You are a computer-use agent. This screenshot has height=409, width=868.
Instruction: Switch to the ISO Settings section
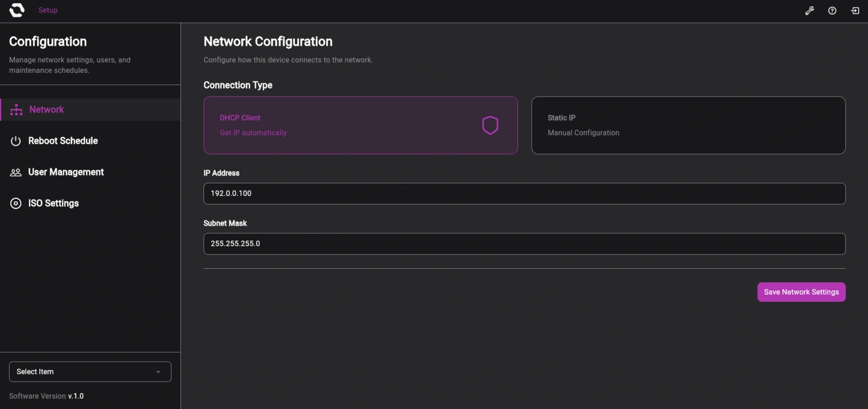(x=53, y=203)
